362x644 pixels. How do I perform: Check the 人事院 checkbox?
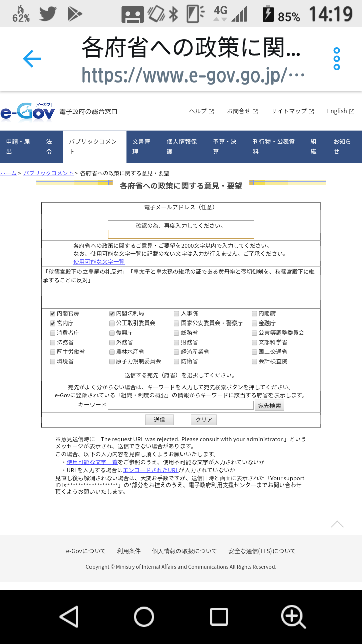tap(176, 313)
